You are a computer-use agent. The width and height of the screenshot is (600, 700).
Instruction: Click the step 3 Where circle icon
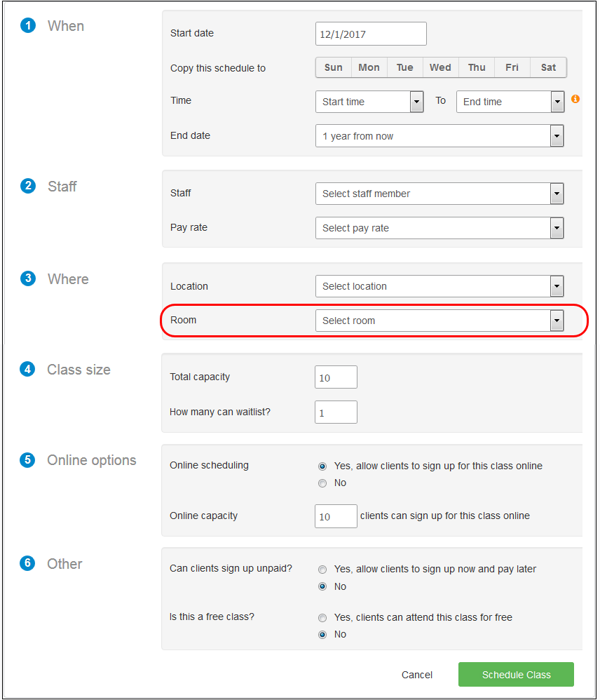(27, 278)
